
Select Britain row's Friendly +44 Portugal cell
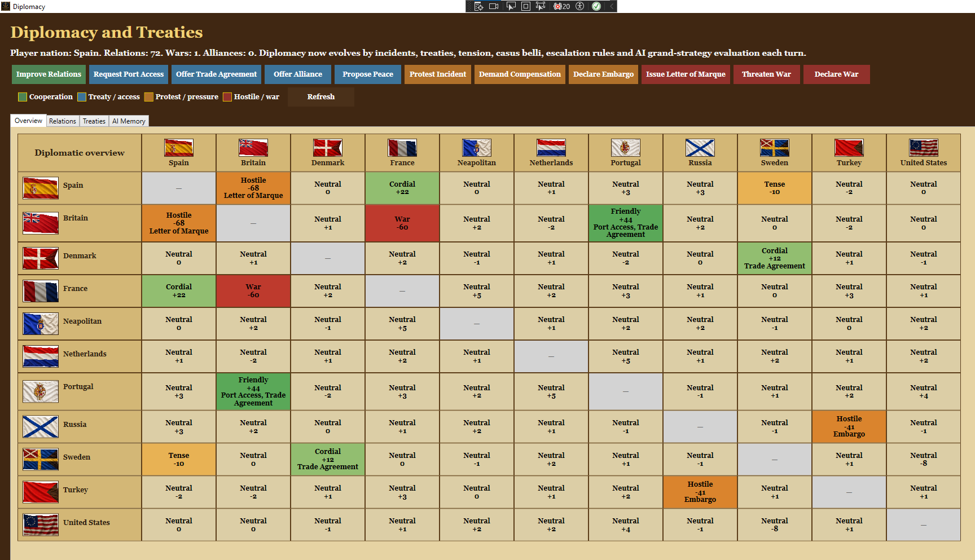pos(626,223)
